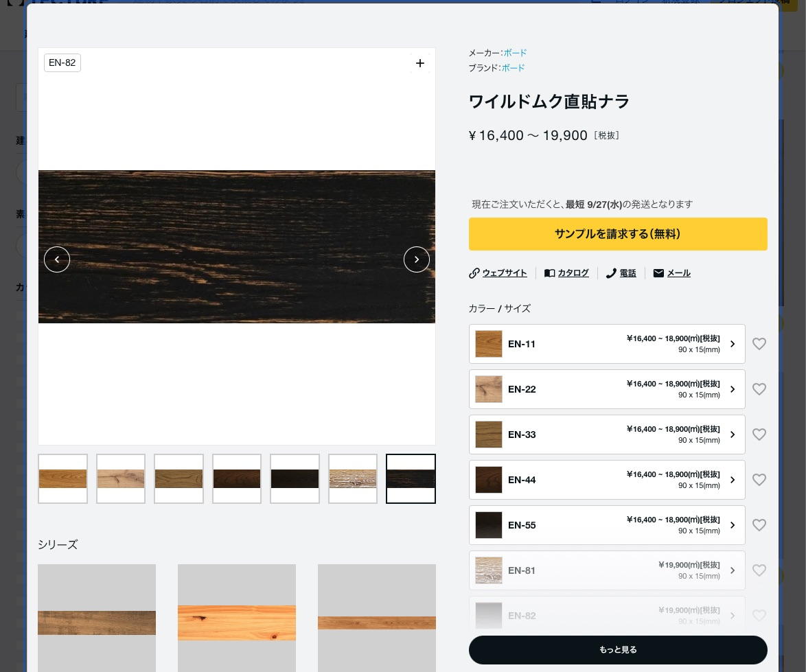Open EN-44 row chevron
Screen dimensions: 806x672
click(x=733, y=479)
